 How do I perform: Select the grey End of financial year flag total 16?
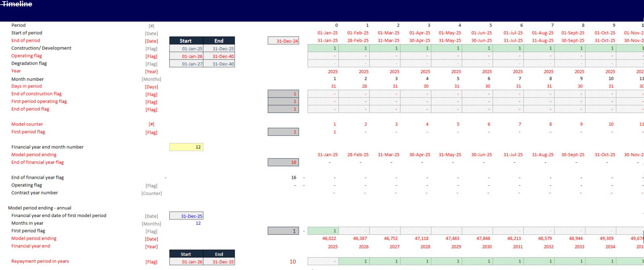pyautogui.click(x=283, y=162)
